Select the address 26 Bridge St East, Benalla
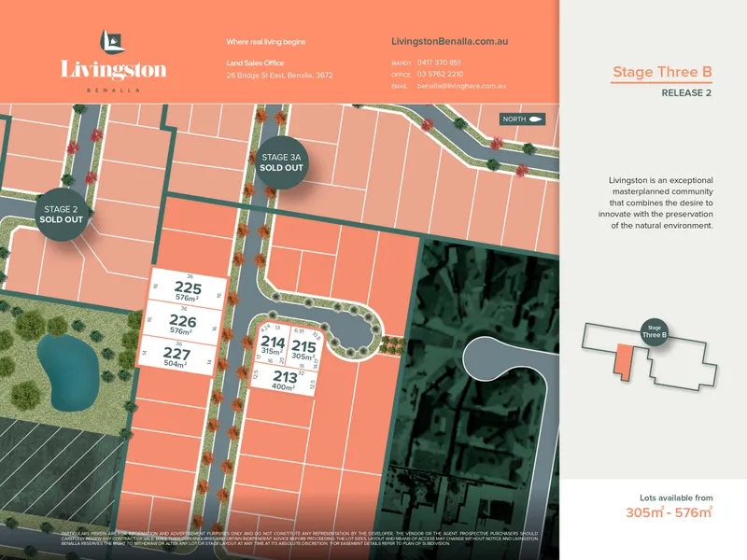This screenshot has width=747, height=560. [279, 75]
